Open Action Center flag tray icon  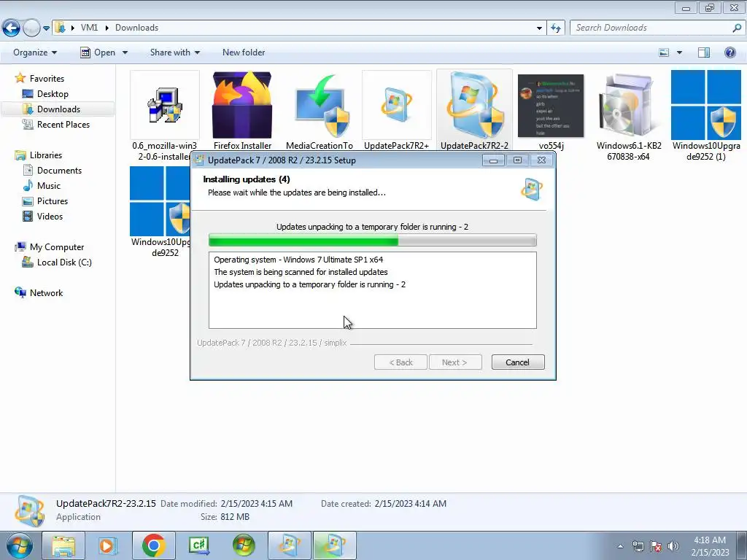tap(656, 546)
